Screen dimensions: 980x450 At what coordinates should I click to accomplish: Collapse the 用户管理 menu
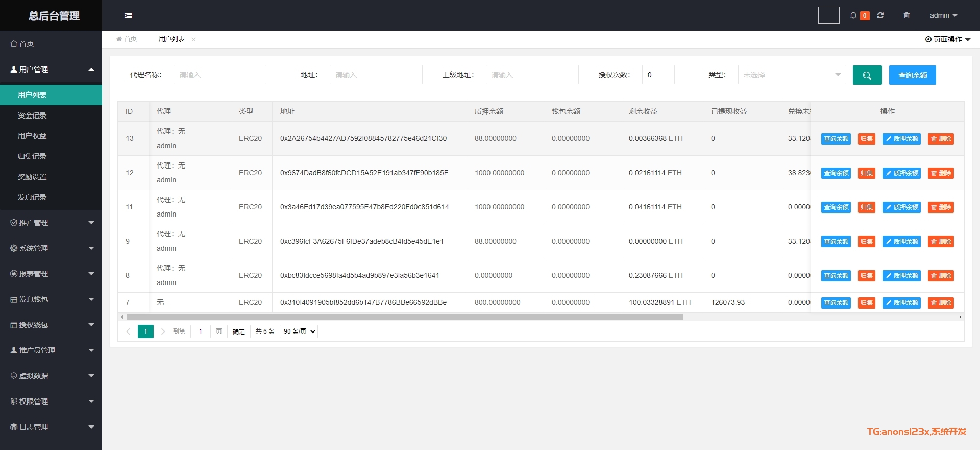point(51,69)
